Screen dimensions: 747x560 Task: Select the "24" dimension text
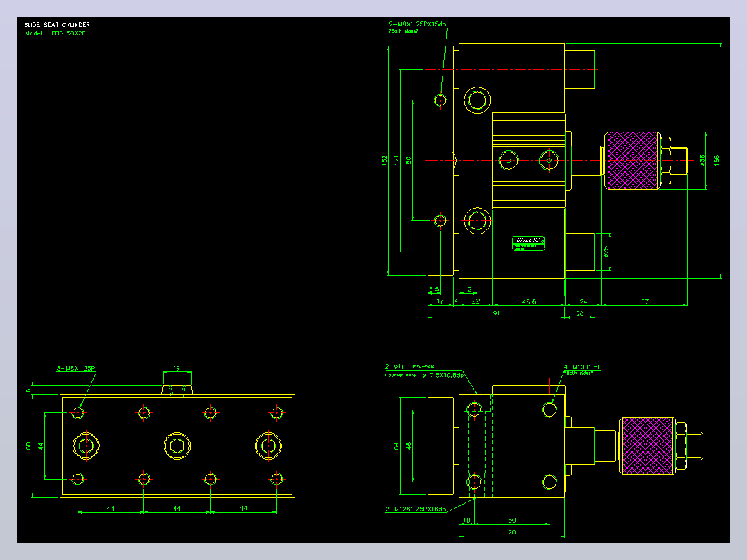pos(583,301)
